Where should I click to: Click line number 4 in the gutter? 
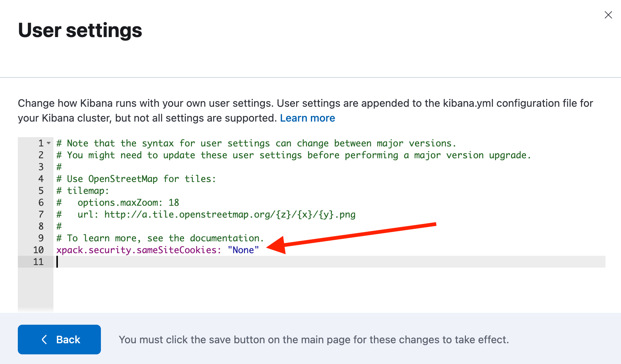click(41, 179)
